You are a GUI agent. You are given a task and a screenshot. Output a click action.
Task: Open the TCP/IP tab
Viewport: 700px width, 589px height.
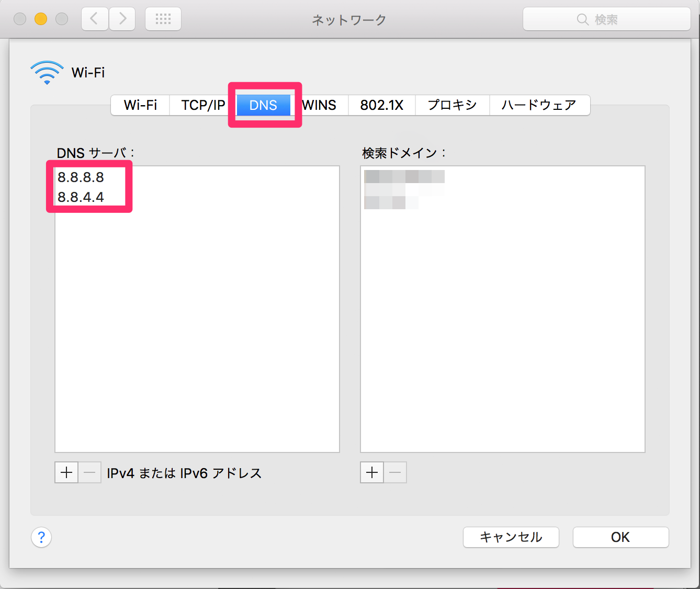click(203, 105)
